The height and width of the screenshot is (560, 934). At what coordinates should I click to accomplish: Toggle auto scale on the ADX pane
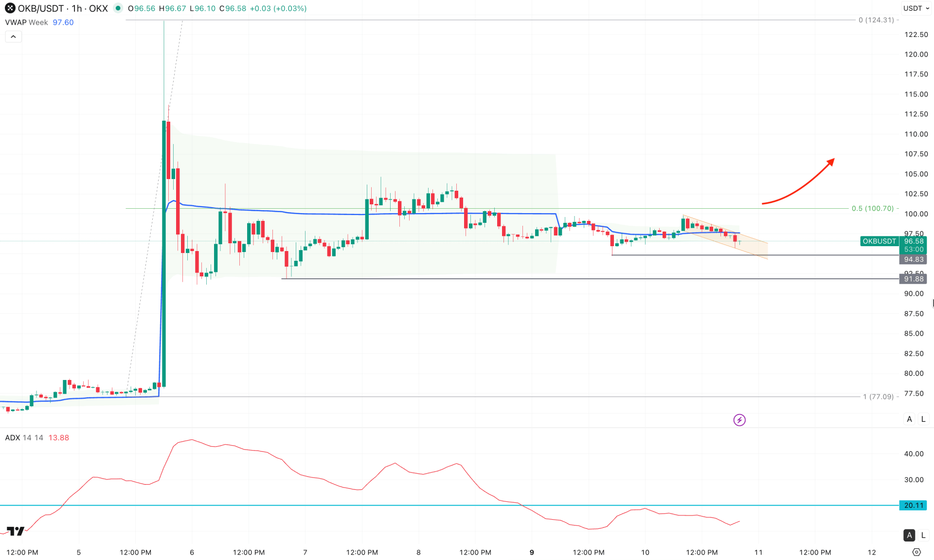click(x=909, y=535)
